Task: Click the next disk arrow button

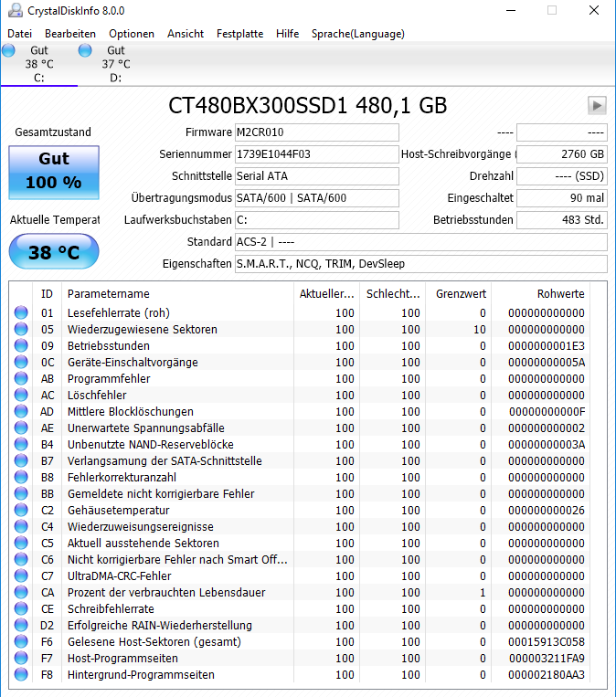Action: (x=597, y=106)
